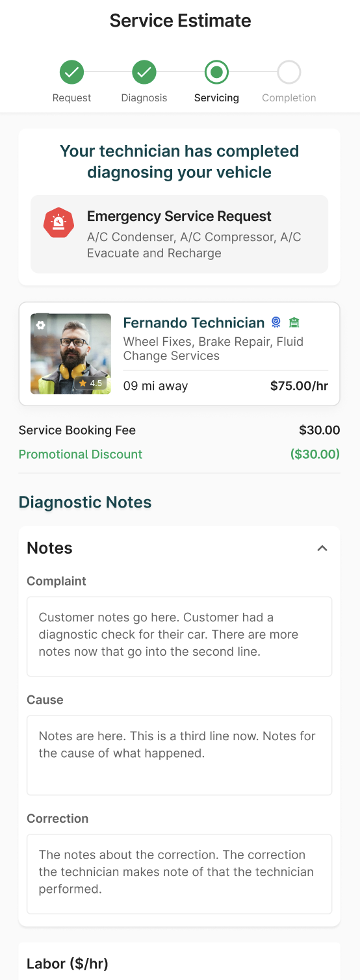The height and width of the screenshot is (980, 360).
Task: Open the Servicing tab label
Action: tap(216, 98)
